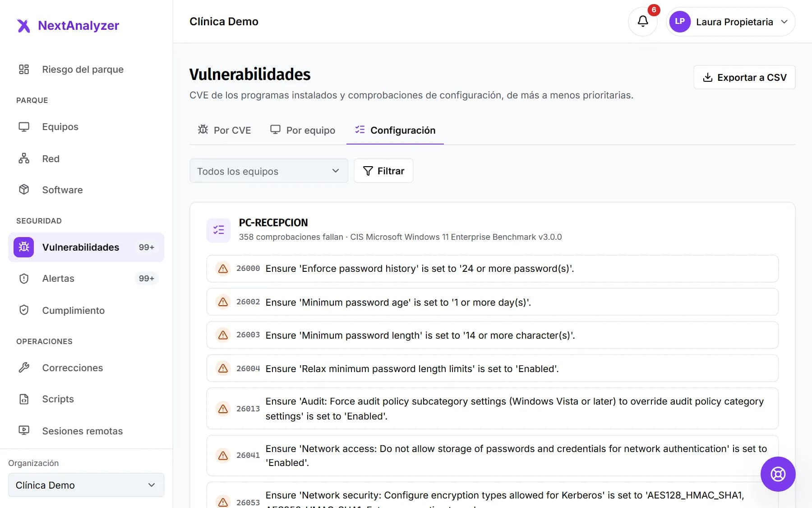Go to Alertas in the sidebar
The height and width of the screenshot is (508, 812).
pyautogui.click(x=86, y=279)
